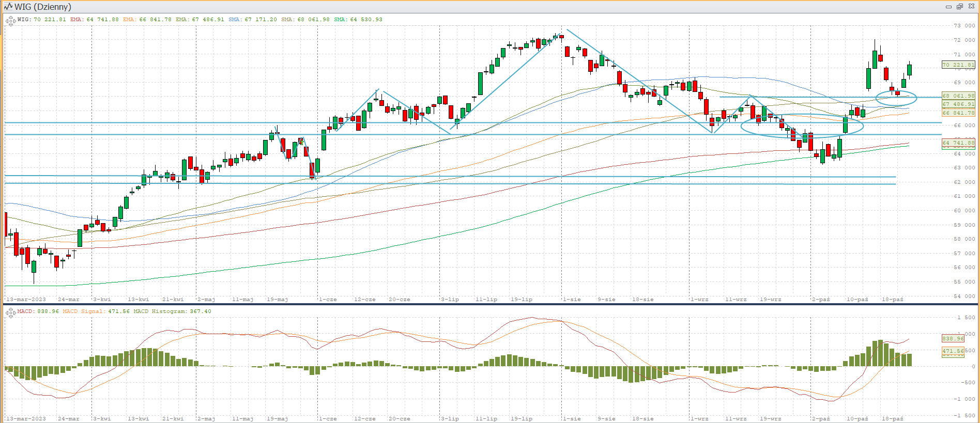Click the pan control icon in price panel
Image resolution: width=980 pixels, height=423 pixels.
click(10, 21)
